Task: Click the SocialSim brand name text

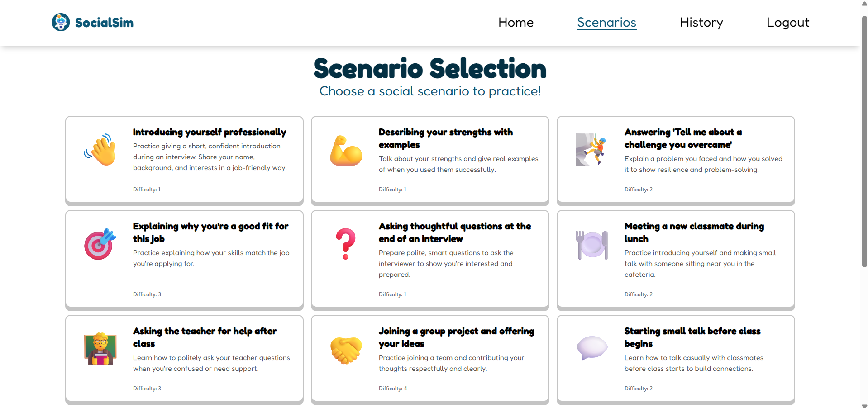Action: [104, 23]
